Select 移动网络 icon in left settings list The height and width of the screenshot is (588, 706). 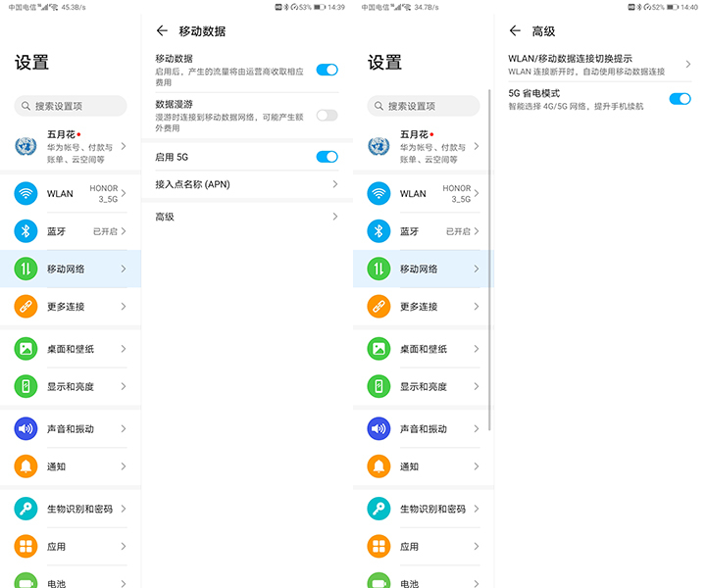[25, 269]
